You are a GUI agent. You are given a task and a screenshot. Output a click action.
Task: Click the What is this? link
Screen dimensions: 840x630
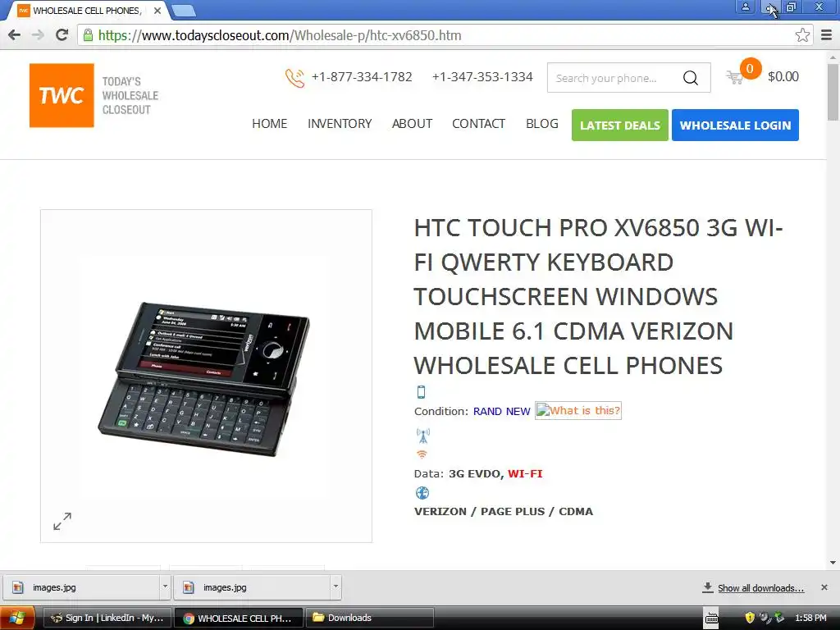click(578, 410)
